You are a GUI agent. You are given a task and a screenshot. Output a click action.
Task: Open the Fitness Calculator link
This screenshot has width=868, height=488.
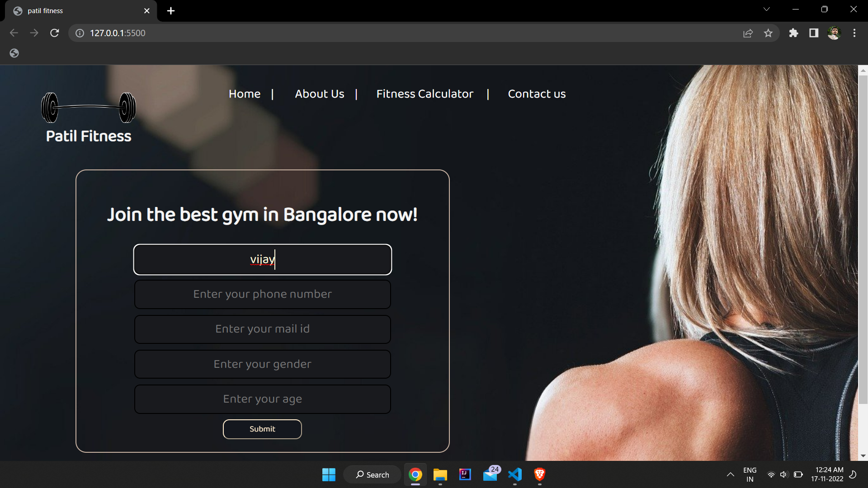(x=425, y=94)
